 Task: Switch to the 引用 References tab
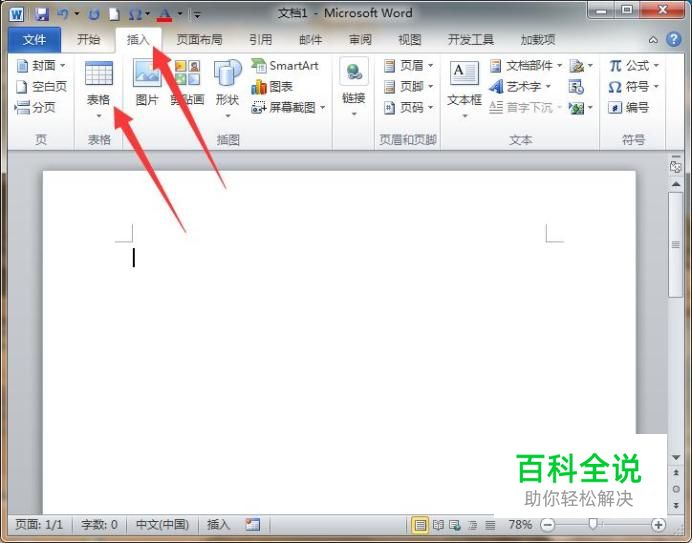[260, 40]
